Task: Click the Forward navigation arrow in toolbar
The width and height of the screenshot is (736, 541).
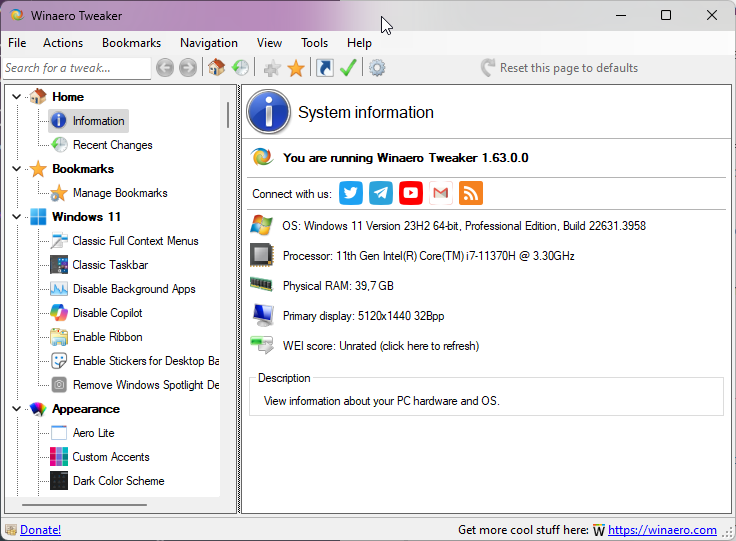Action: 188,68
